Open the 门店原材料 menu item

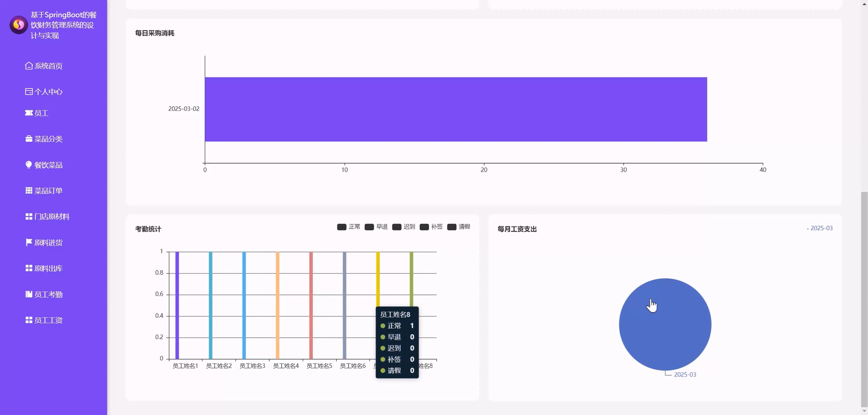[x=51, y=216]
